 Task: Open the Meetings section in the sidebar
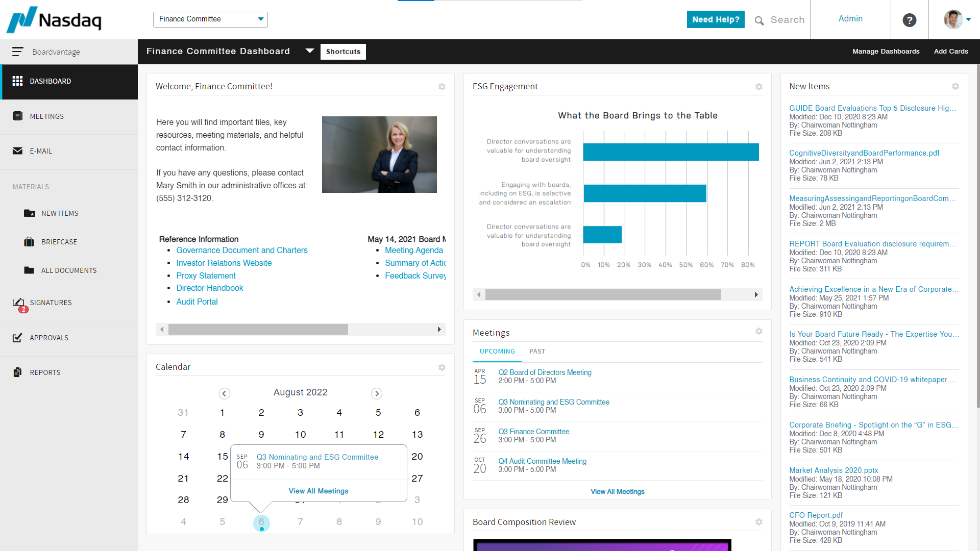(46, 116)
